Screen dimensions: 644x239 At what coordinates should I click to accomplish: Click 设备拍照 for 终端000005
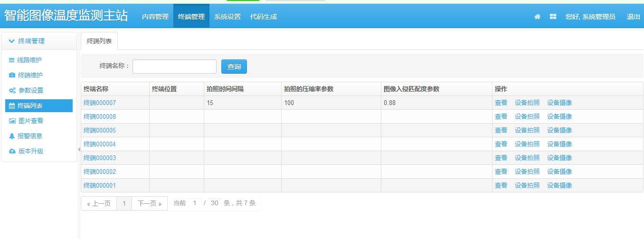[x=527, y=130]
